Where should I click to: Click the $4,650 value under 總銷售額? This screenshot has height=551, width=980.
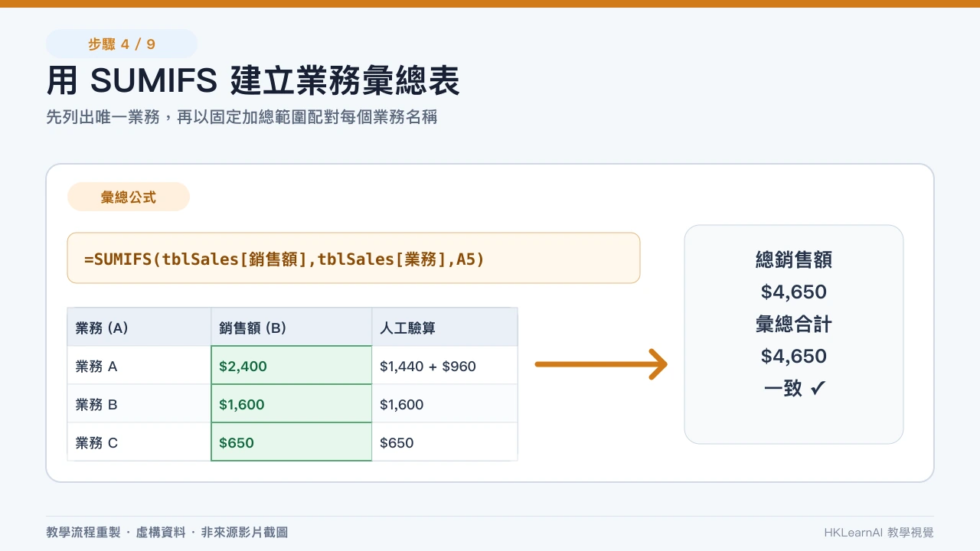(x=794, y=292)
